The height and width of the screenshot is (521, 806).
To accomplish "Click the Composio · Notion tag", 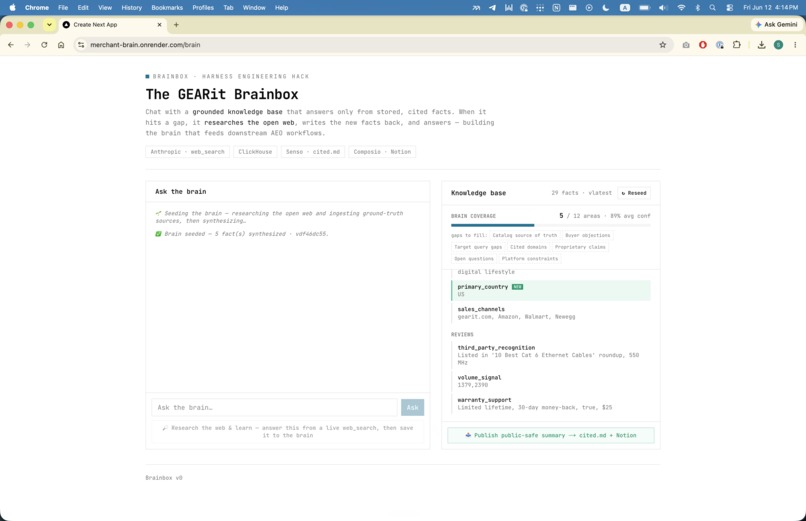I will [x=382, y=152].
